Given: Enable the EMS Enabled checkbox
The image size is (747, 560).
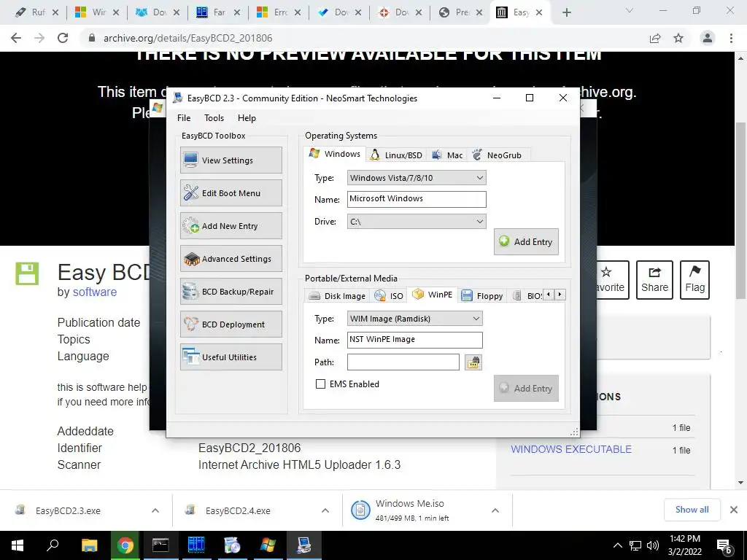Looking at the screenshot, I should click(321, 384).
